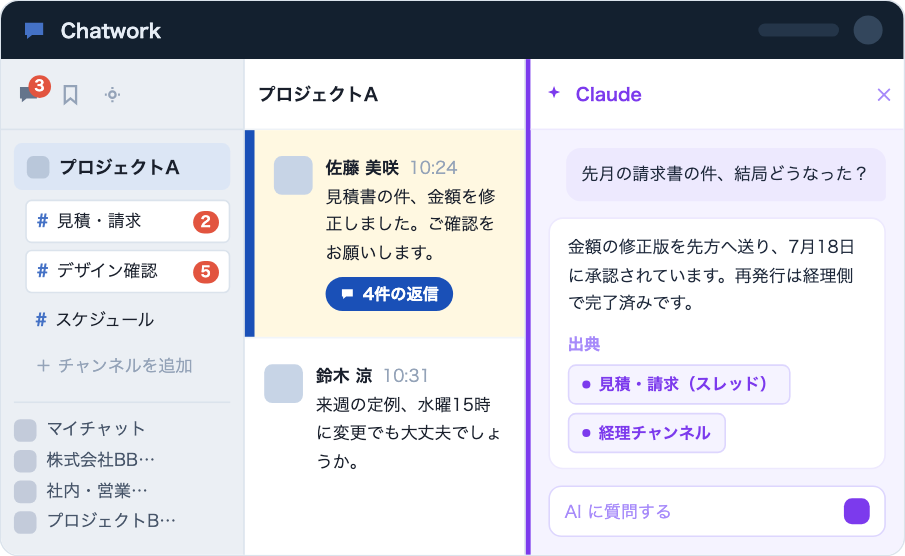Open the 経理チャンネル source chip
This screenshot has width=905, height=556.
click(x=646, y=433)
